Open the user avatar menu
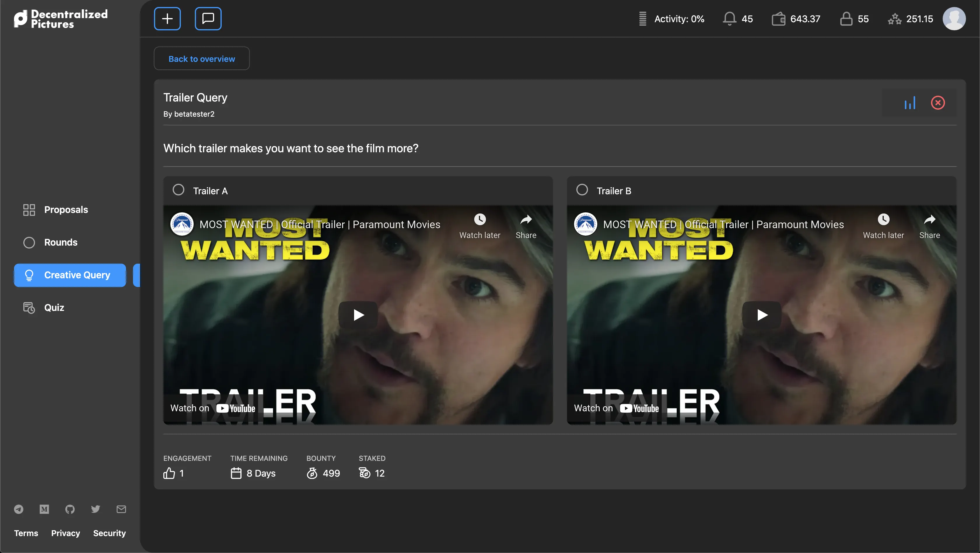 pyautogui.click(x=955, y=18)
